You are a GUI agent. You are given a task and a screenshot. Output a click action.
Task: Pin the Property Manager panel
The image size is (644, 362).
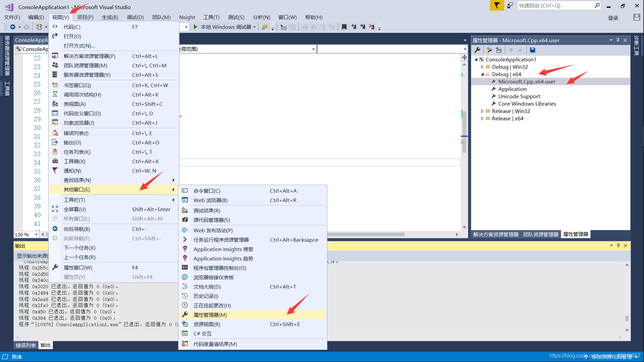618,40
